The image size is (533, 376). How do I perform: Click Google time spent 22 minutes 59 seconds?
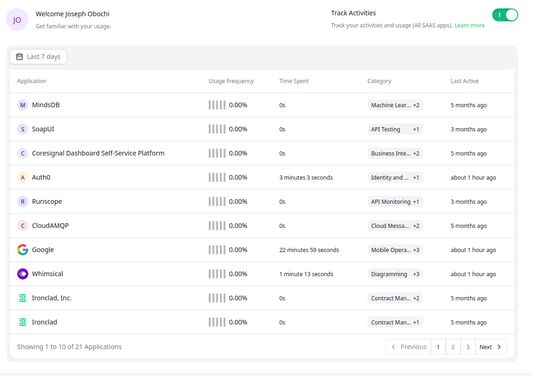pyautogui.click(x=309, y=250)
